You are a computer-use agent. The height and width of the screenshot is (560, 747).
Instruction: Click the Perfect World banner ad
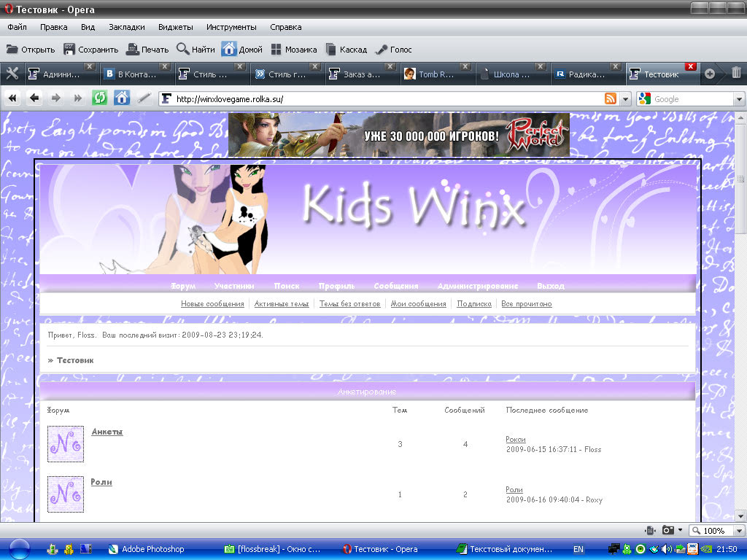click(x=399, y=135)
